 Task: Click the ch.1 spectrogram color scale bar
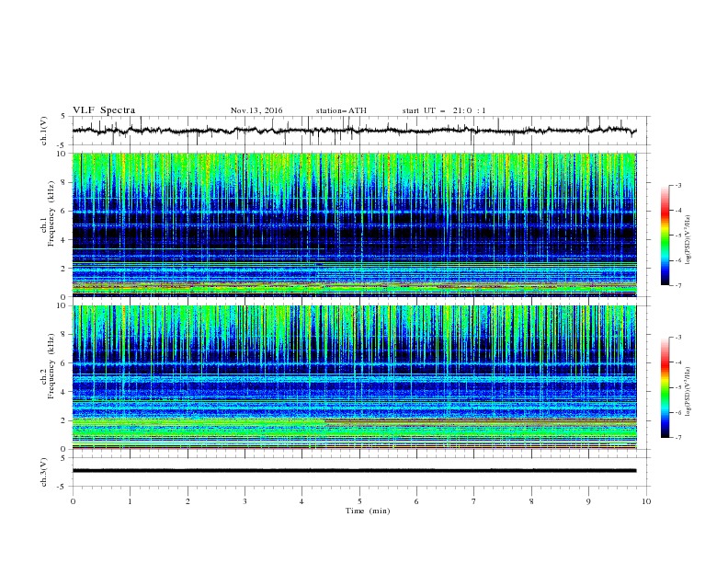[665, 236]
